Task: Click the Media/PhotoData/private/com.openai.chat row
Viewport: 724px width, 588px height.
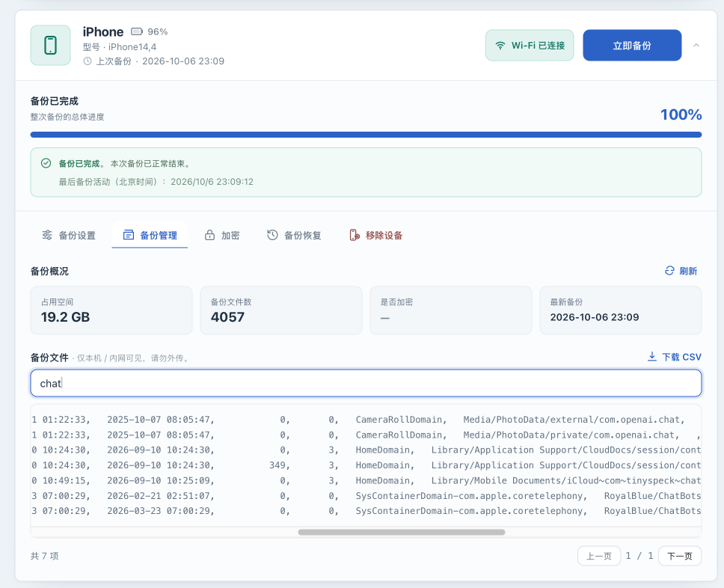Action: point(366,435)
